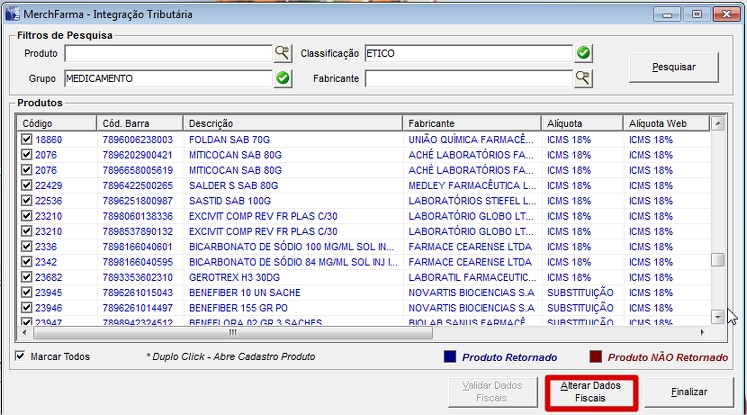The image size is (747, 415).
Task: Sort by the Fabricante column header
Action: [472, 123]
